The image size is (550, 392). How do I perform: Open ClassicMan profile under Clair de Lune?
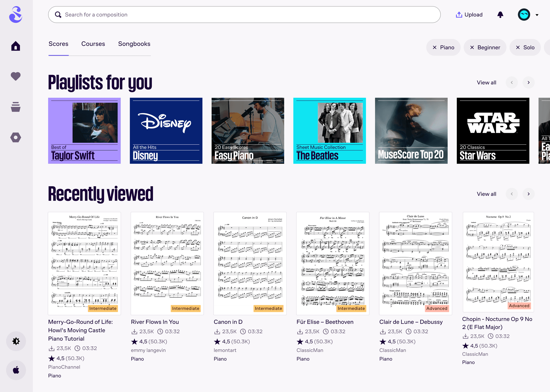tap(393, 350)
